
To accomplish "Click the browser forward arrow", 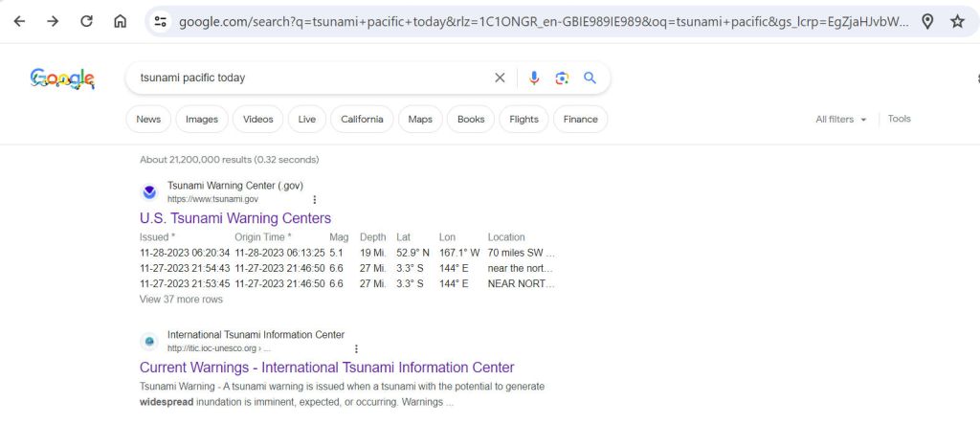I will pos(53,21).
